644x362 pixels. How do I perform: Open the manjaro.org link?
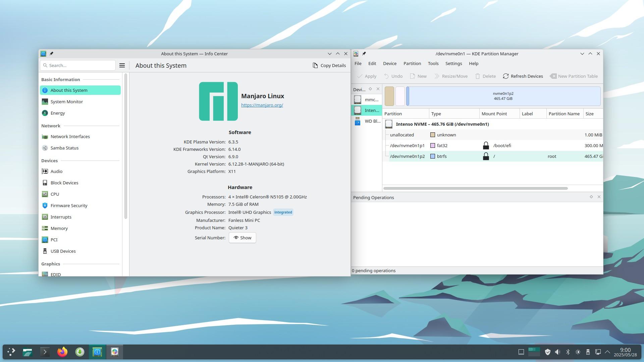coord(262,105)
